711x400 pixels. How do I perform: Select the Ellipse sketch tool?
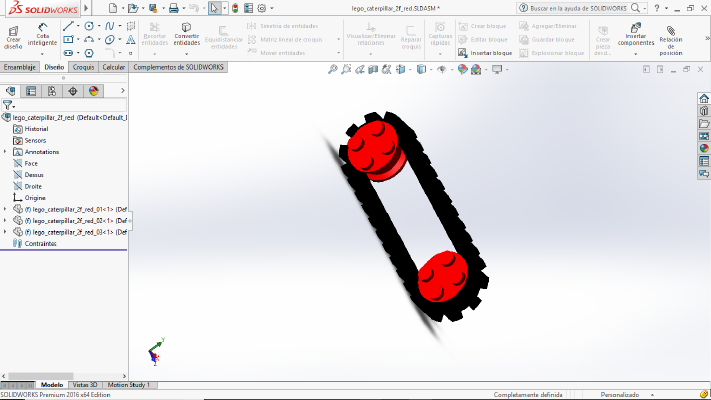coord(109,39)
